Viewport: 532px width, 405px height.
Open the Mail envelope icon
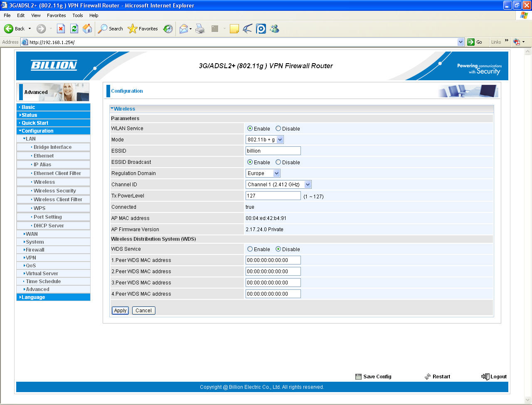(x=183, y=29)
